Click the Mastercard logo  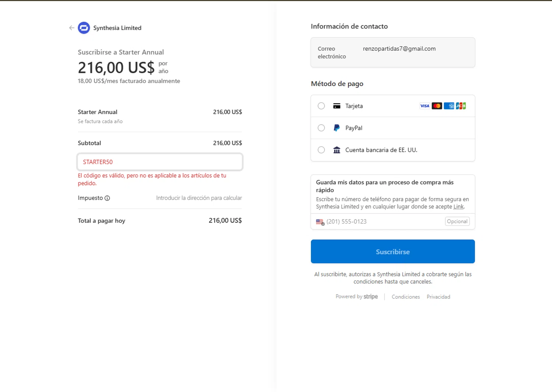pos(437,106)
